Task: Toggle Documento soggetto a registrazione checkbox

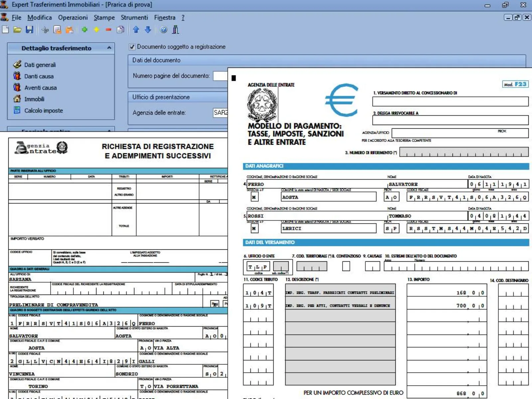Action: [132, 47]
